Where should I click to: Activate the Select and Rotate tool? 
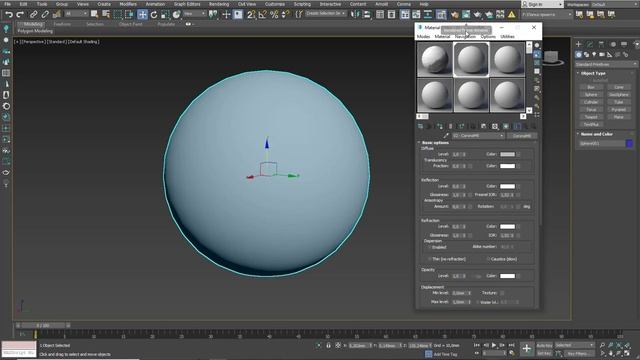point(154,15)
